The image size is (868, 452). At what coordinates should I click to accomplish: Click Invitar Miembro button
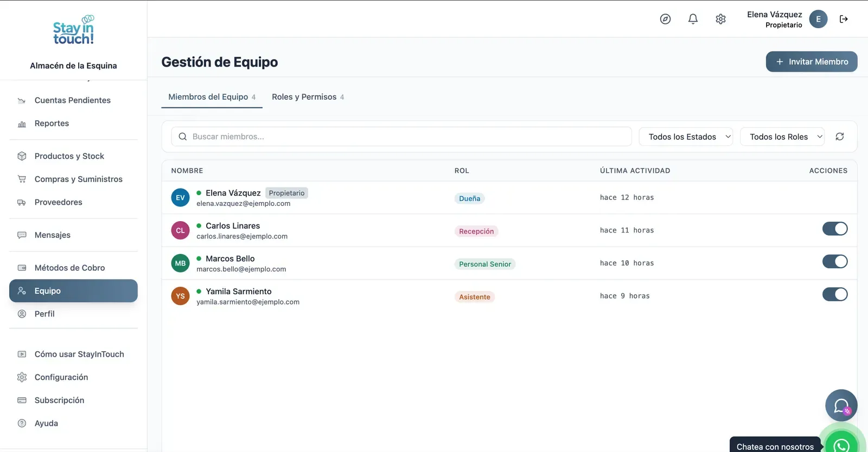tap(812, 62)
